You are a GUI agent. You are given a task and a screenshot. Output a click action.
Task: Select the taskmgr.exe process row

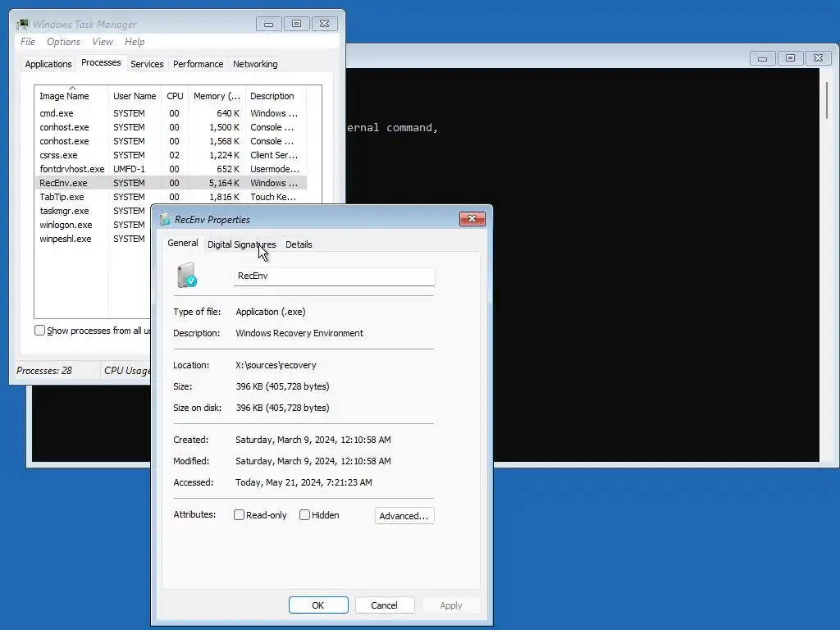94,211
